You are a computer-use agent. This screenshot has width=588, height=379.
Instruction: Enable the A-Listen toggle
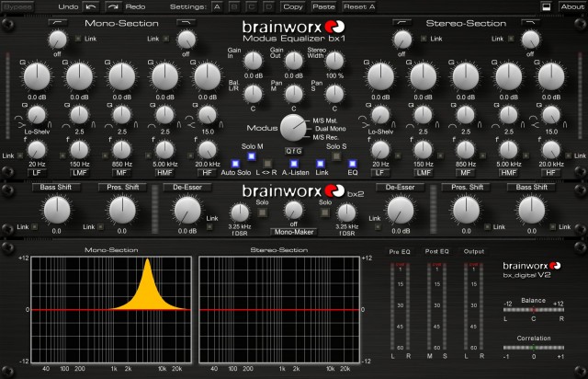click(293, 163)
